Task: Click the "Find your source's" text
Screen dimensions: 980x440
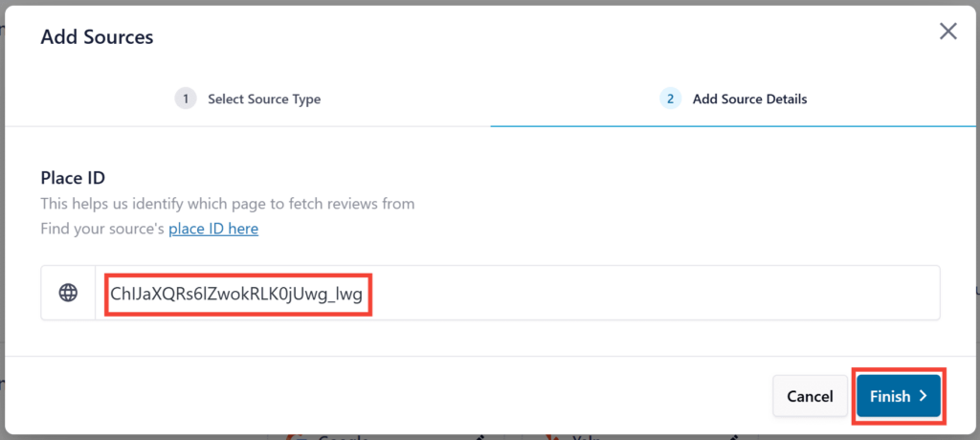Action: tap(103, 229)
